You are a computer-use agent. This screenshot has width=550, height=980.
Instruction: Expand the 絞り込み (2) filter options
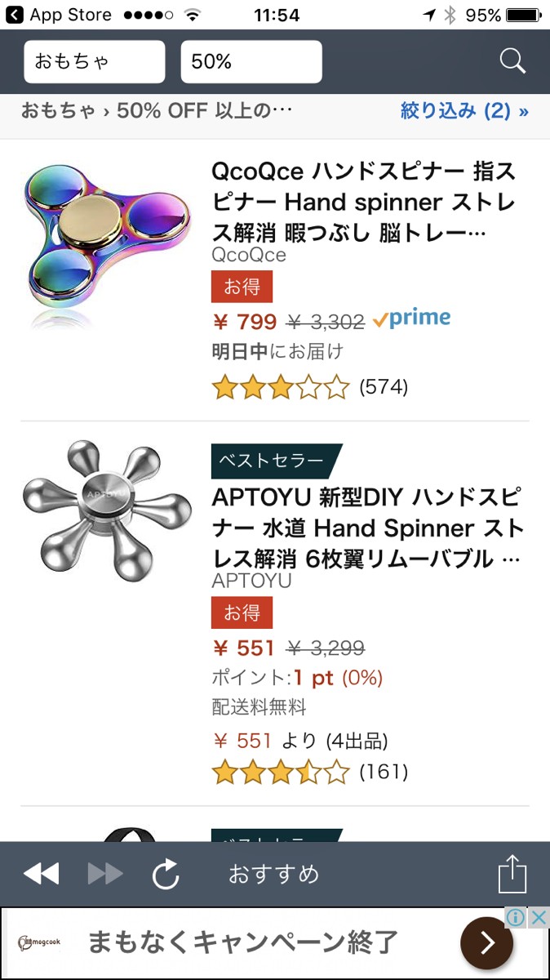click(464, 111)
